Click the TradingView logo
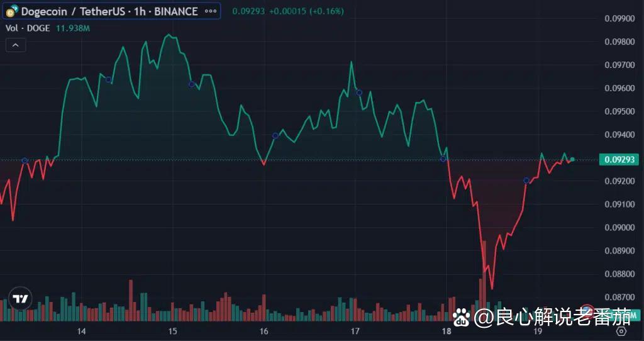The image size is (644, 341). 20,299
